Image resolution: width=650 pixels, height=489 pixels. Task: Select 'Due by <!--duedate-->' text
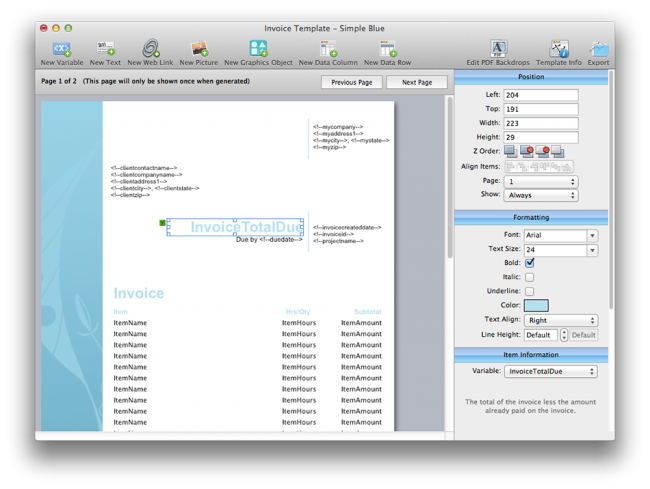tap(269, 240)
